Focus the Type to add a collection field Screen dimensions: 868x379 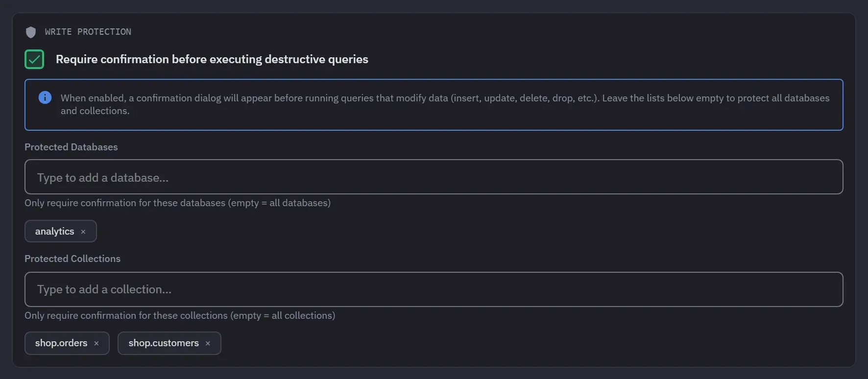pos(434,289)
